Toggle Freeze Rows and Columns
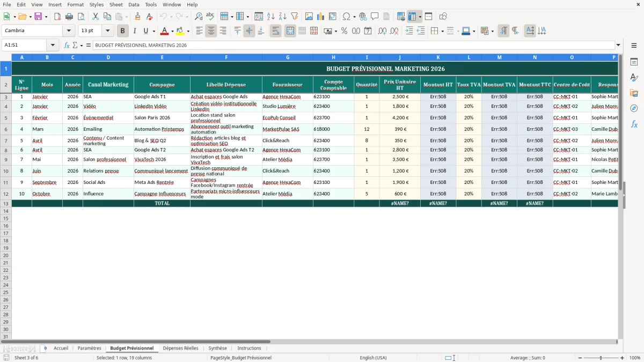The height and width of the screenshot is (362, 644). coord(412,17)
